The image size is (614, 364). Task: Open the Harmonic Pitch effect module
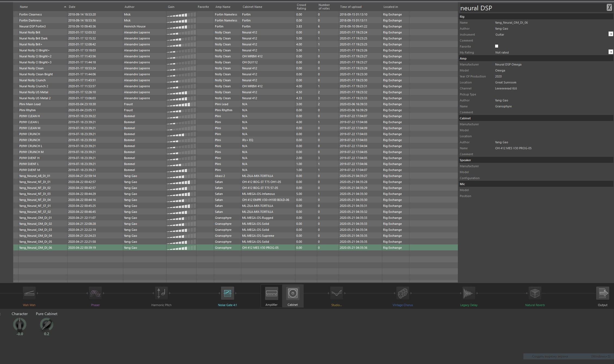coord(161,293)
